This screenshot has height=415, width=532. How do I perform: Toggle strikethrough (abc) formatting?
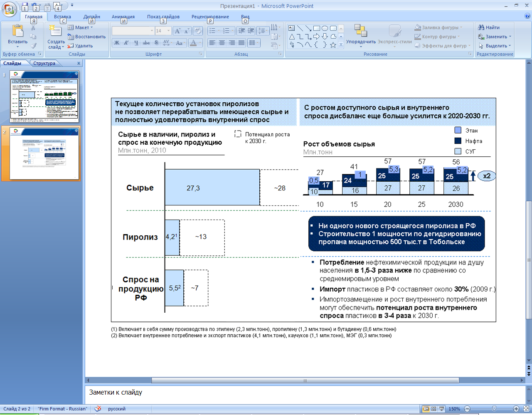coord(146,43)
